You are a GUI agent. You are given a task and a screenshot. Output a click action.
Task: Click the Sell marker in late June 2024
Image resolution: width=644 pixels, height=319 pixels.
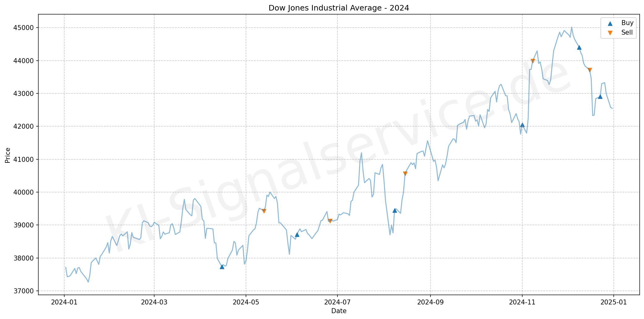click(x=330, y=221)
